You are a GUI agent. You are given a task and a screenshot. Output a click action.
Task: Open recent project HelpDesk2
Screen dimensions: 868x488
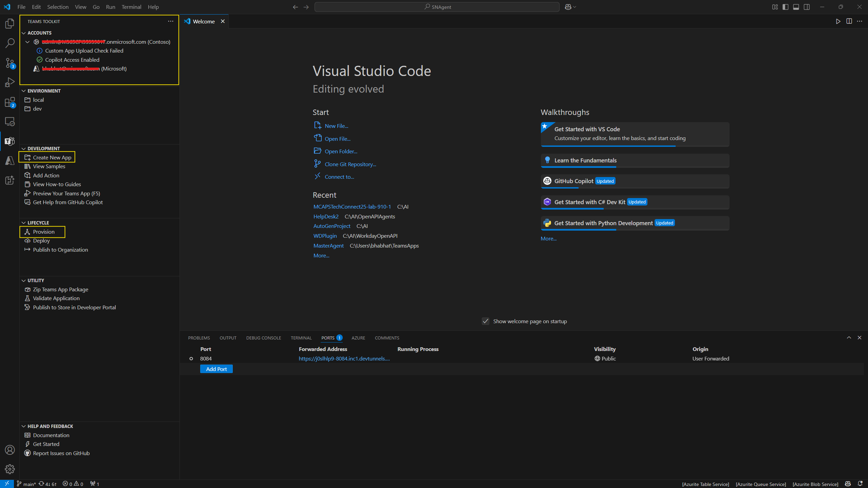coord(326,216)
